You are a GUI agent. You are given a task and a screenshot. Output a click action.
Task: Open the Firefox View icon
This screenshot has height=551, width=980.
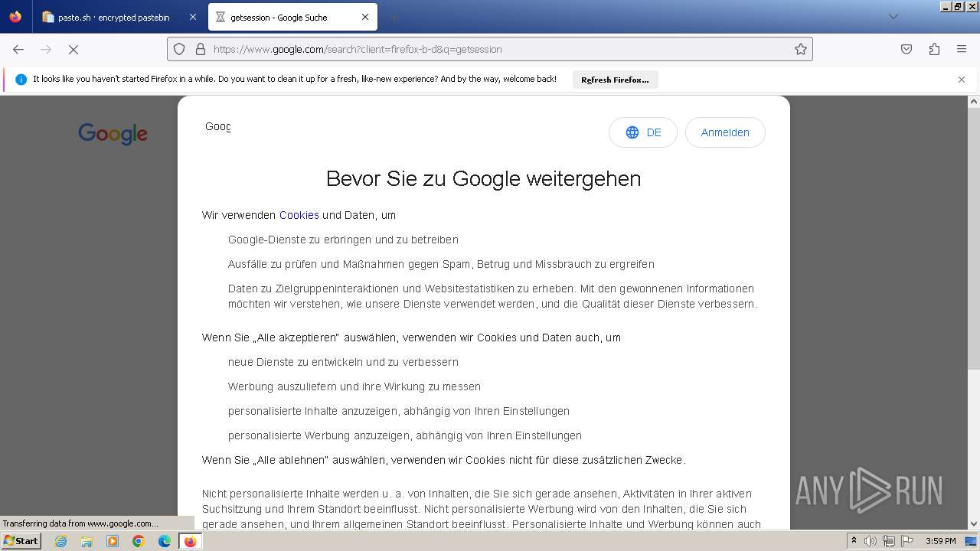[15, 17]
